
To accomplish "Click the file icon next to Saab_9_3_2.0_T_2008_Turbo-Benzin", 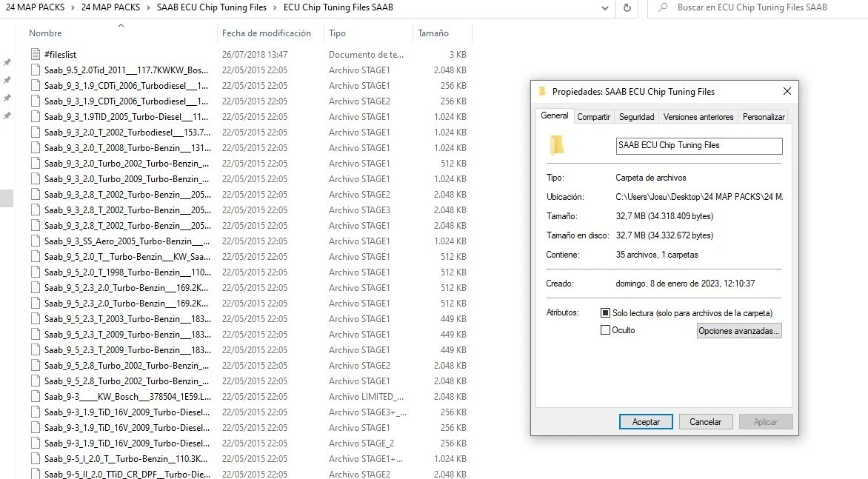I will (36, 147).
